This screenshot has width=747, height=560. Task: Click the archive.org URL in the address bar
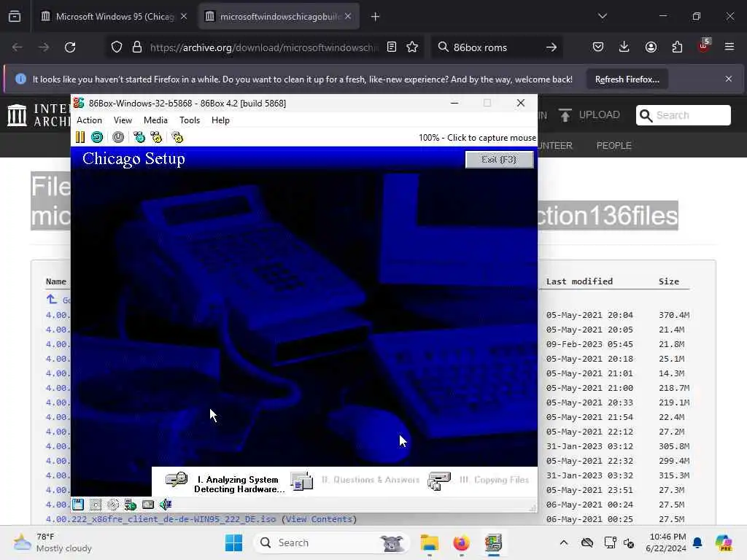pos(264,47)
